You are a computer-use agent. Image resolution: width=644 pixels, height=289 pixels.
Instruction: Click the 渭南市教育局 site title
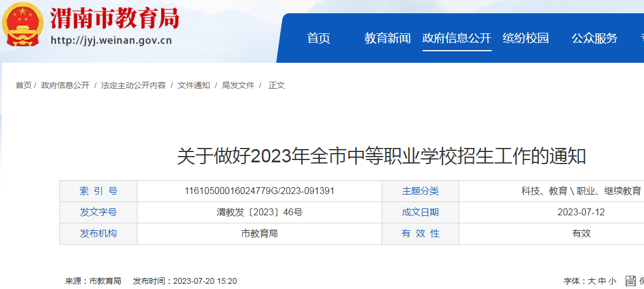(x=115, y=18)
